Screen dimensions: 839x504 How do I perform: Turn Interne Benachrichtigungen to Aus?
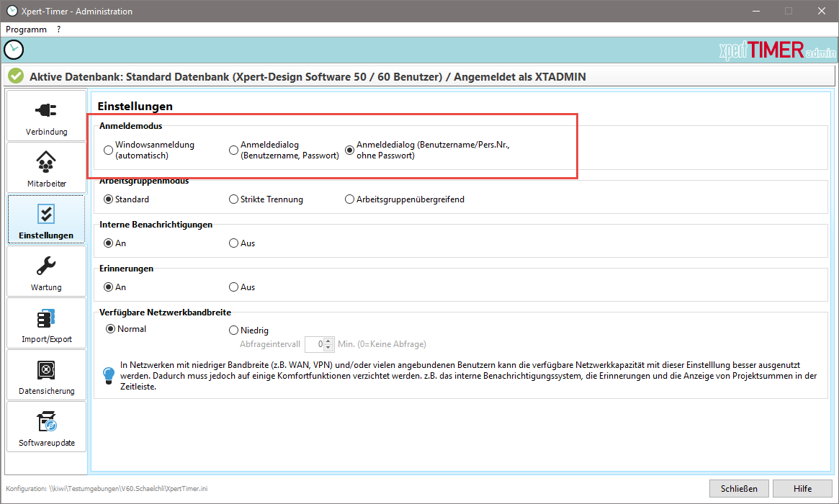tap(234, 243)
